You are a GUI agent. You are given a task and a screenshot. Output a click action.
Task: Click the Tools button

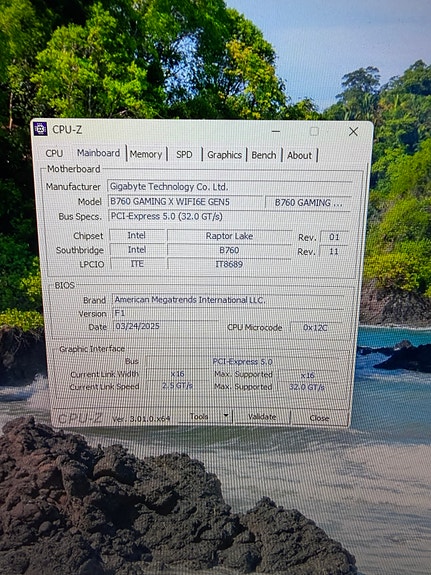point(199,417)
